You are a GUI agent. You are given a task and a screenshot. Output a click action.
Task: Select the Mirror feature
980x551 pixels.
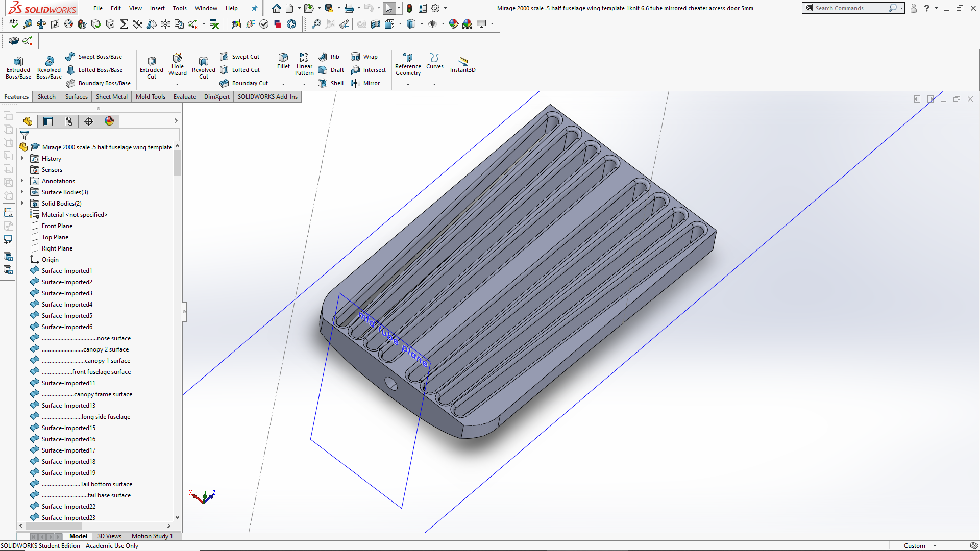click(x=365, y=83)
